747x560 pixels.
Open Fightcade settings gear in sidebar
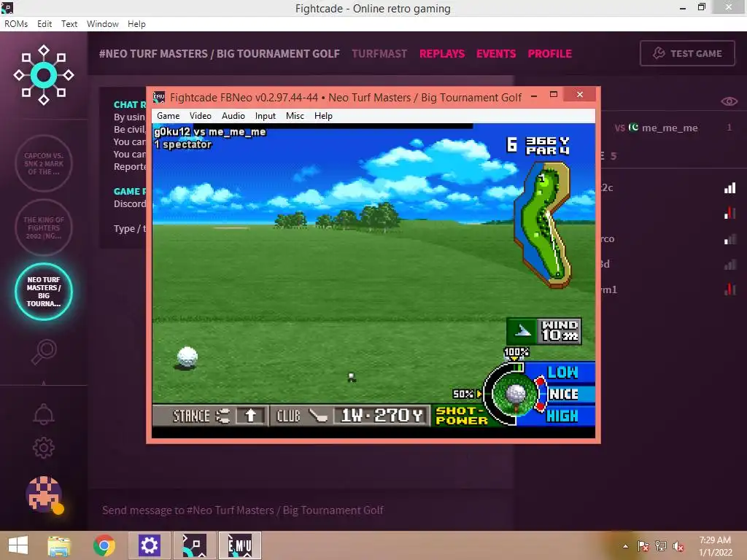(x=44, y=448)
